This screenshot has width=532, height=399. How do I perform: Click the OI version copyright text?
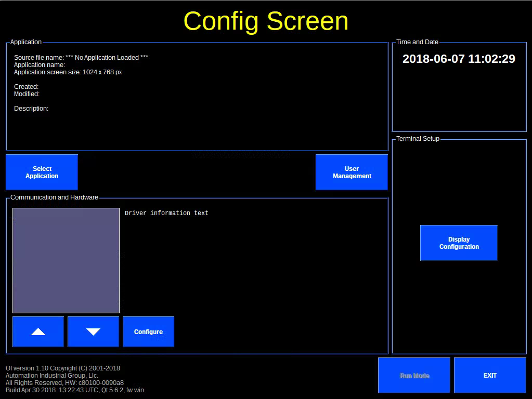tap(63, 368)
